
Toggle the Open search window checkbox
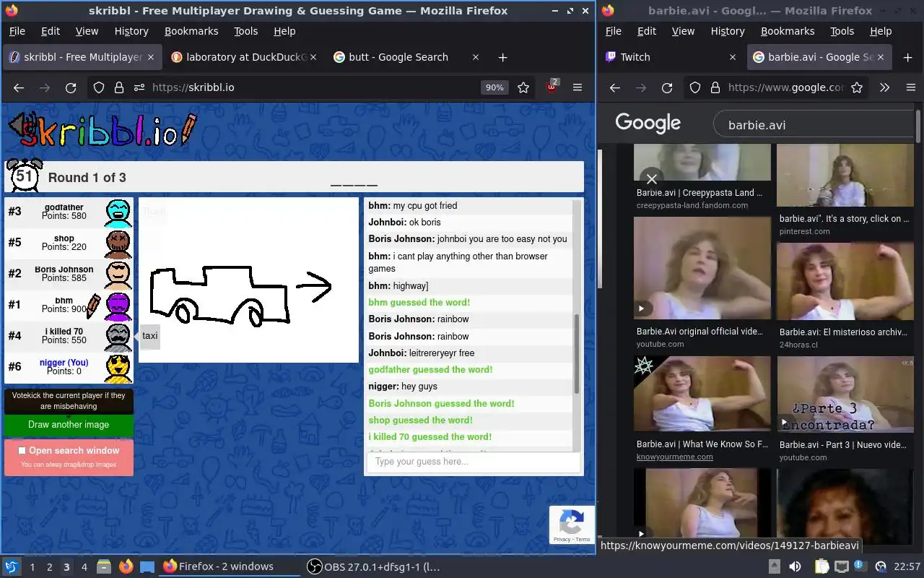[x=22, y=450]
